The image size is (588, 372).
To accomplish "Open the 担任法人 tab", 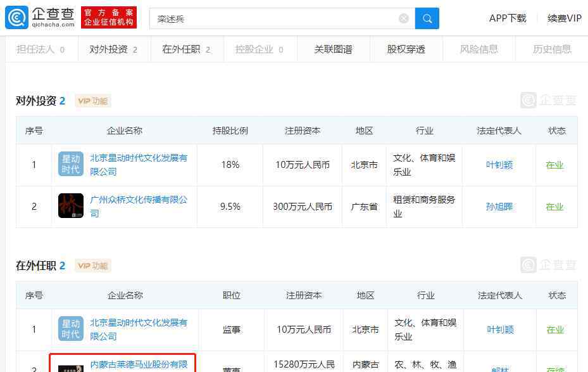I will pos(41,49).
